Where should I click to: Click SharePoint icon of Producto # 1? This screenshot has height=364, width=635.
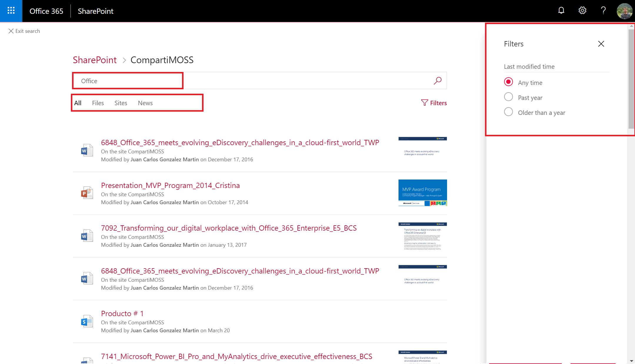coord(87,321)
